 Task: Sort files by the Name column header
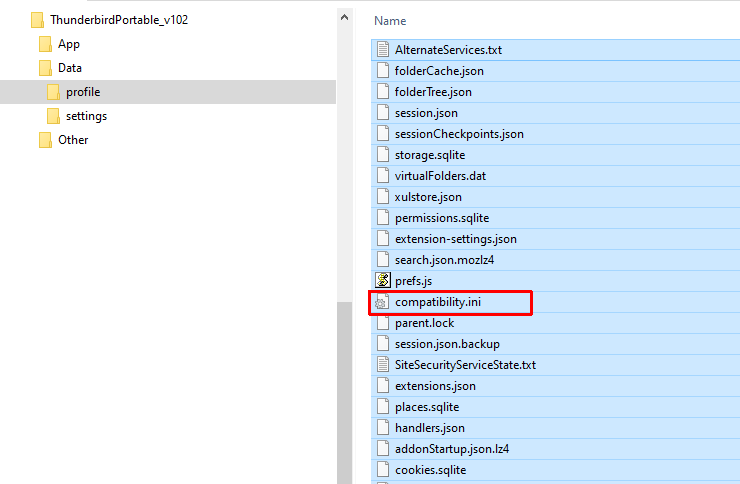(x=390, y=21)
